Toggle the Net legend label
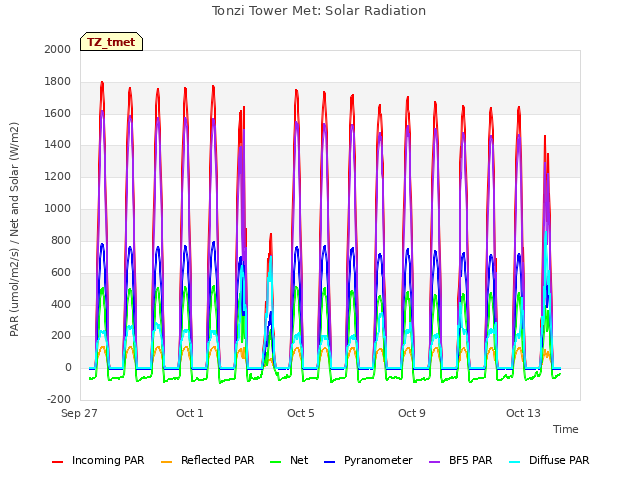 click(299, 460)
